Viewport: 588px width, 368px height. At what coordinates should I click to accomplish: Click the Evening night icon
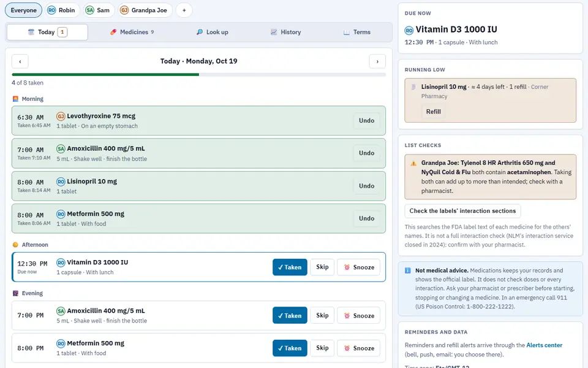point(15,293)
